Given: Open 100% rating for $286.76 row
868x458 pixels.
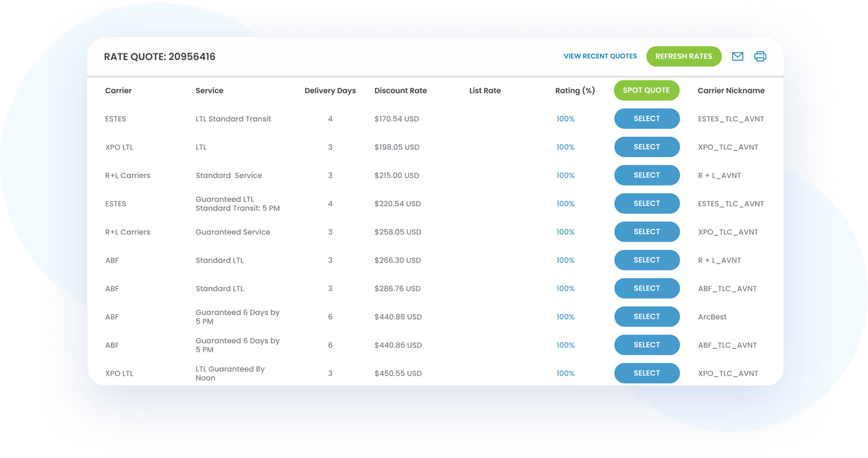Looking at the screenshot, I should (565, 288).
